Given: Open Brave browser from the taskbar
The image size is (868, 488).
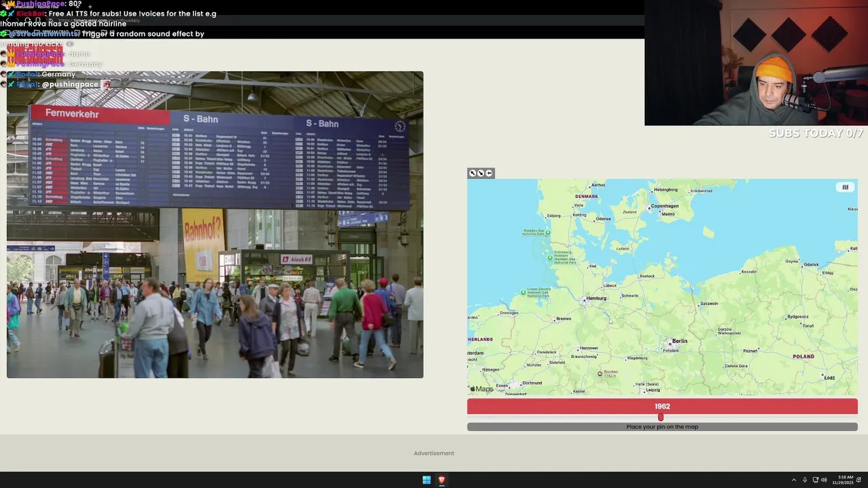Looking at the screenshot, I should point(441,480).
